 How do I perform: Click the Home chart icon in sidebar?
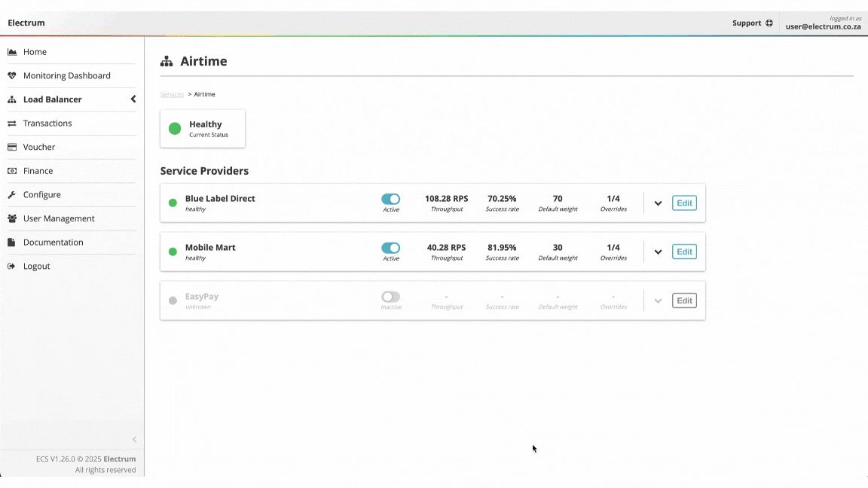pyautogui.click(x=12, y=52)
